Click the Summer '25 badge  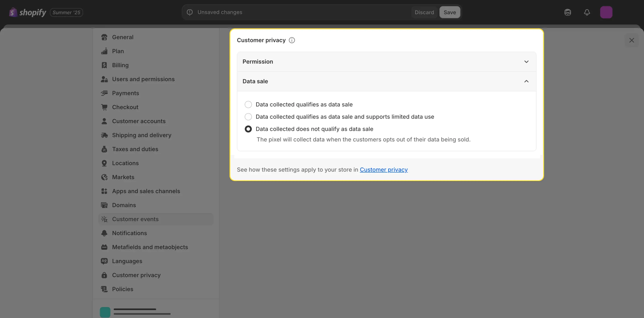click(66, 12)
